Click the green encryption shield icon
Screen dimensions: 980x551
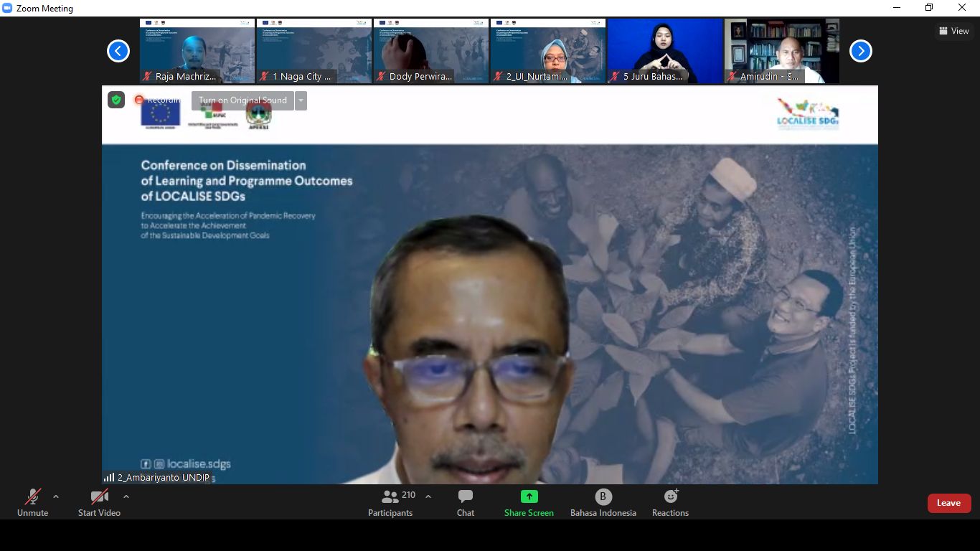(x=116, y=100)
